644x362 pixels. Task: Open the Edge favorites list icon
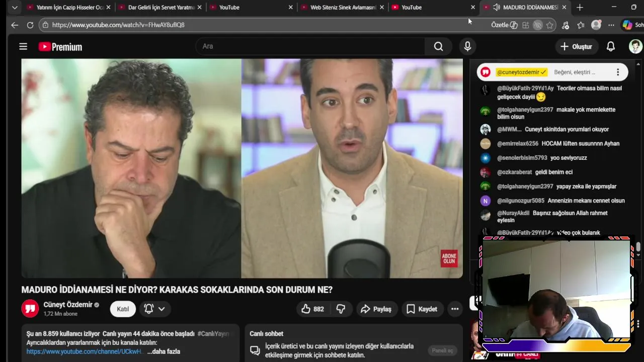tap(581, 25)
